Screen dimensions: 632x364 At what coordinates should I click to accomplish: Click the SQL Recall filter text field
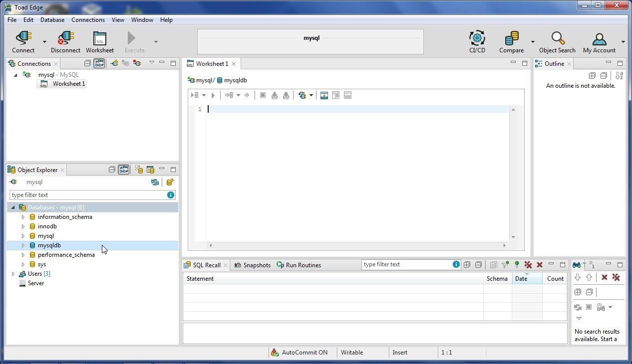tap(407, 264)
